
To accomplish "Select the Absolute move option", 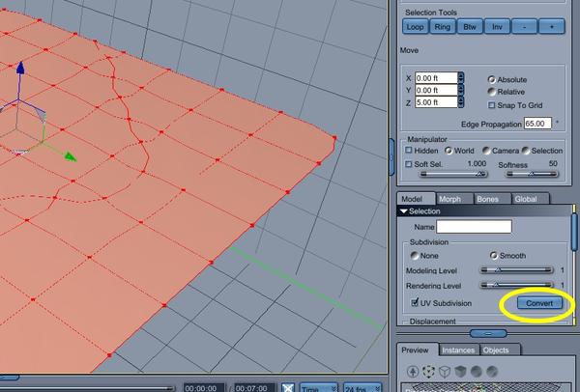I will [492, 79].
